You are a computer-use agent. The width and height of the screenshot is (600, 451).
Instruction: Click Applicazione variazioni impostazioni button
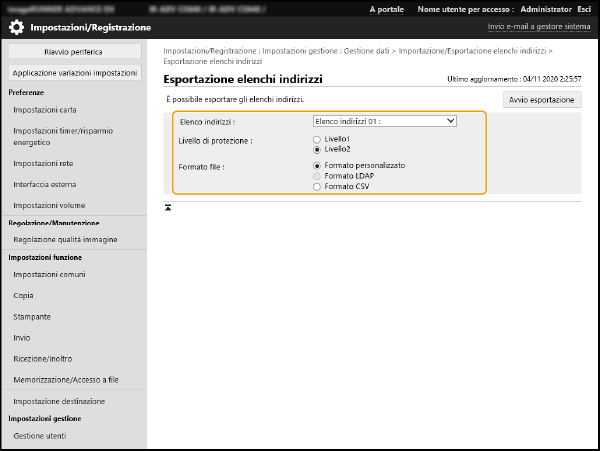pyautogui.click(x=74, y=73)
